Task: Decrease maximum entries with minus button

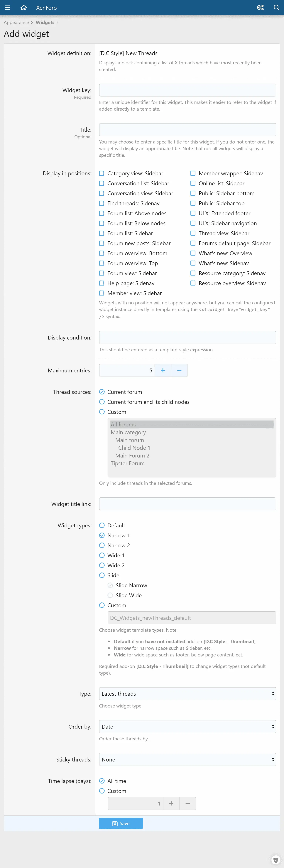Action: pyautogui.click(x=179, y=370)
